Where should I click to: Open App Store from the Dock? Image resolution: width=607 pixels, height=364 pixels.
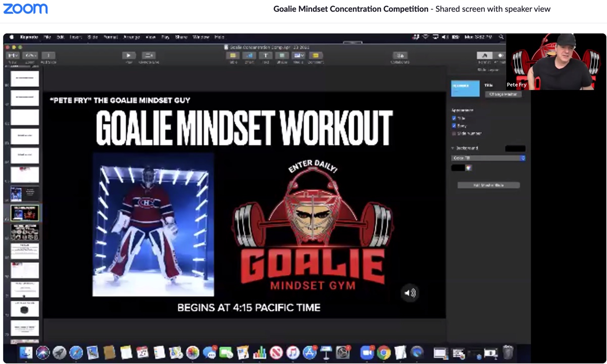(x=310, y=352)
